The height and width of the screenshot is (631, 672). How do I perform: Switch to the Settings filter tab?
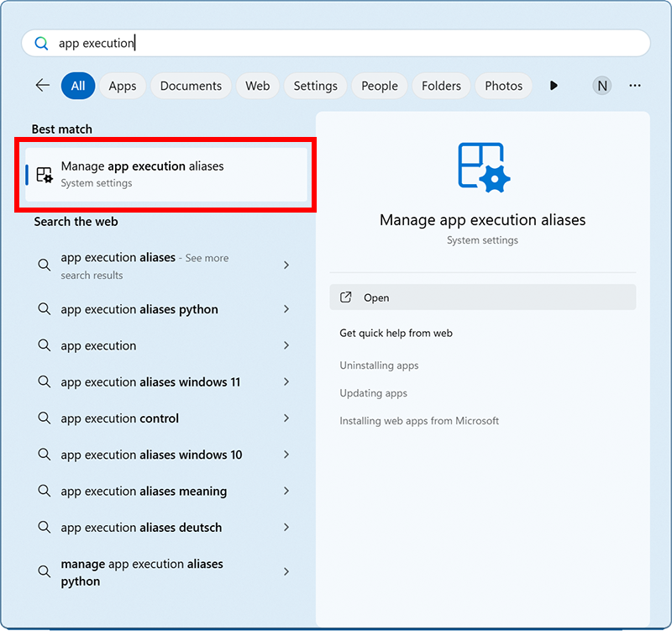pos(316,86)
